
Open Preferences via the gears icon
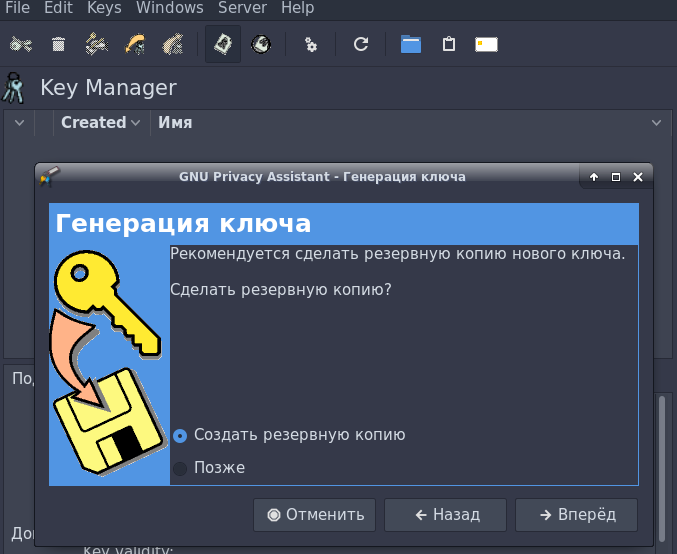[311, 44]
